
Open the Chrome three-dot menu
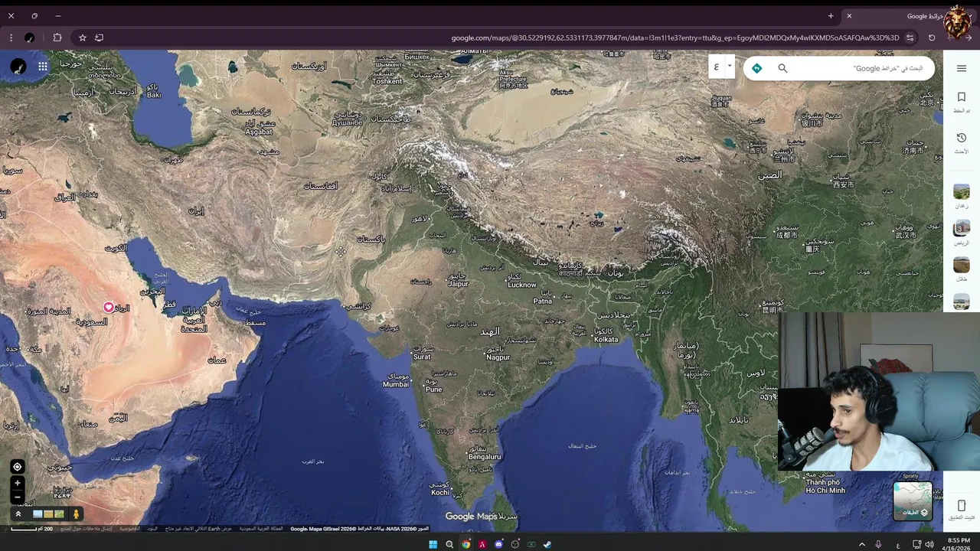[x=11, y=37]
